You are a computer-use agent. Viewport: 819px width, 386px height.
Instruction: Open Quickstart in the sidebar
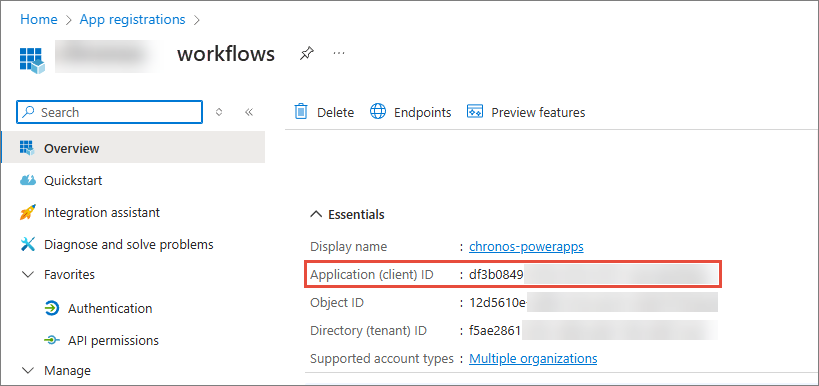click(x=73, y=181)
